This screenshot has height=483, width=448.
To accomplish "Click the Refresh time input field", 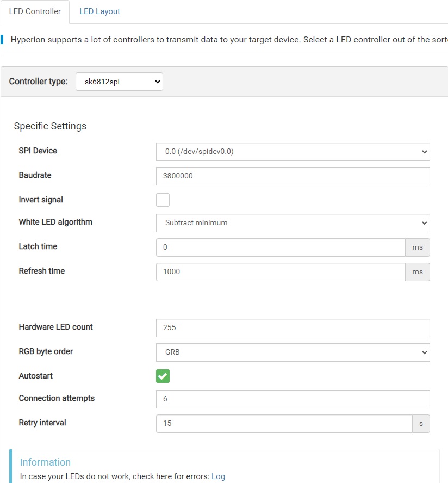I will (x=279, y=271).
